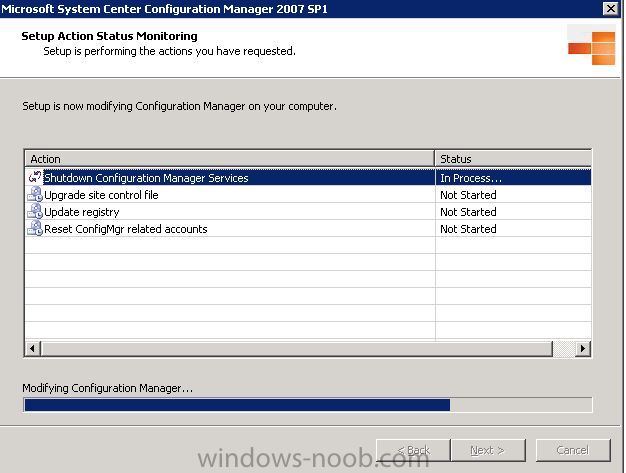The image size is (626, 473).
Task: Click the Reset ConfigMgr related accounts icon
Action: (35, 229)
